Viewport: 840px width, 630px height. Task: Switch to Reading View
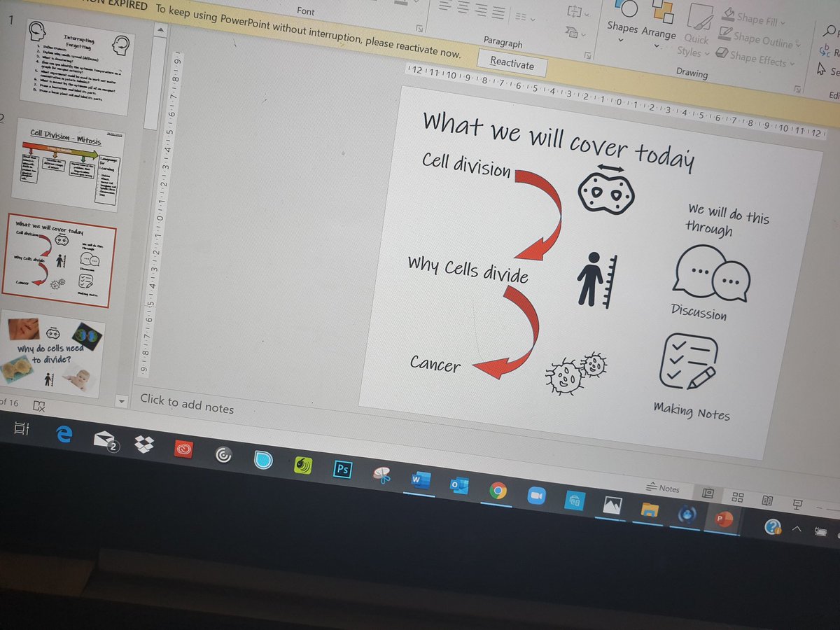(767, 500)
